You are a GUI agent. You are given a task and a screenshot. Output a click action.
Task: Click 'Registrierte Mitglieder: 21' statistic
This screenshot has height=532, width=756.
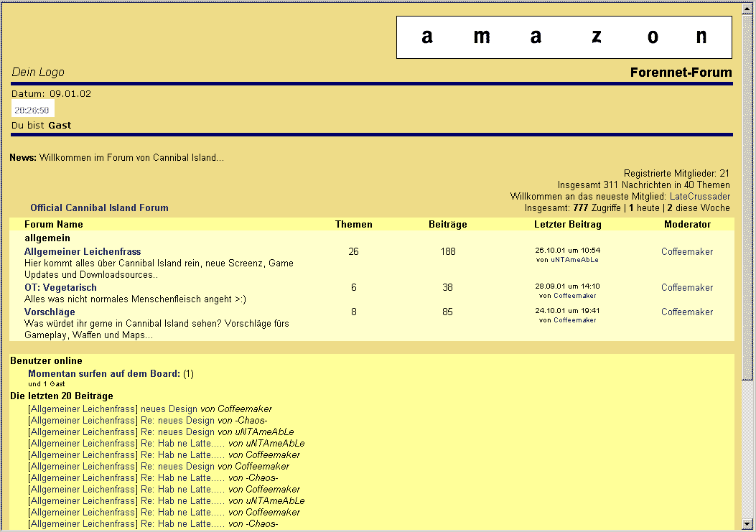point(676,173)
